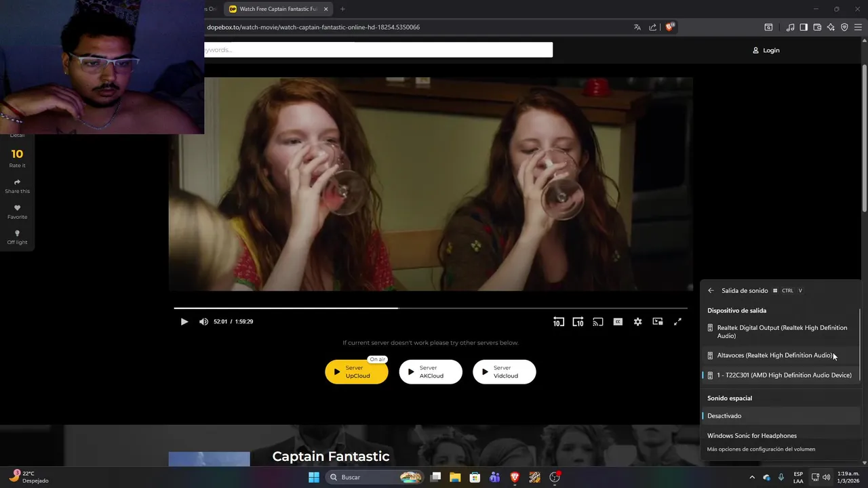Screen dimensions: 868x488
Task: Toggle Off light mode
Action: (17, 237)
